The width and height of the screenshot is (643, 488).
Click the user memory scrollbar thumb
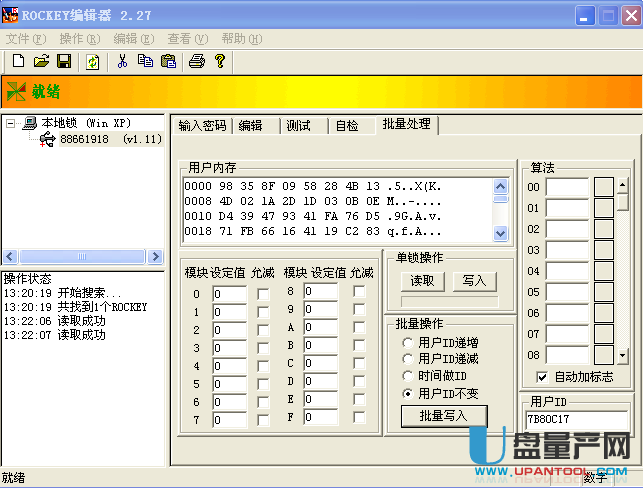tap(500, 200)
